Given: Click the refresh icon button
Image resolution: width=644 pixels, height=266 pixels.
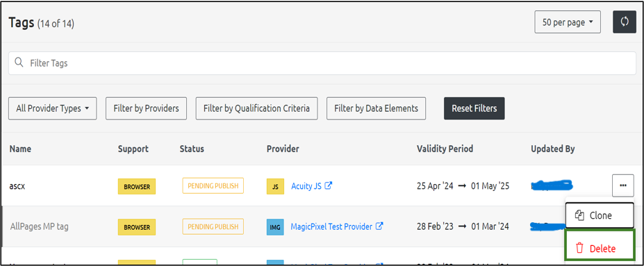Looking at the screenshot, I should 625,22.
